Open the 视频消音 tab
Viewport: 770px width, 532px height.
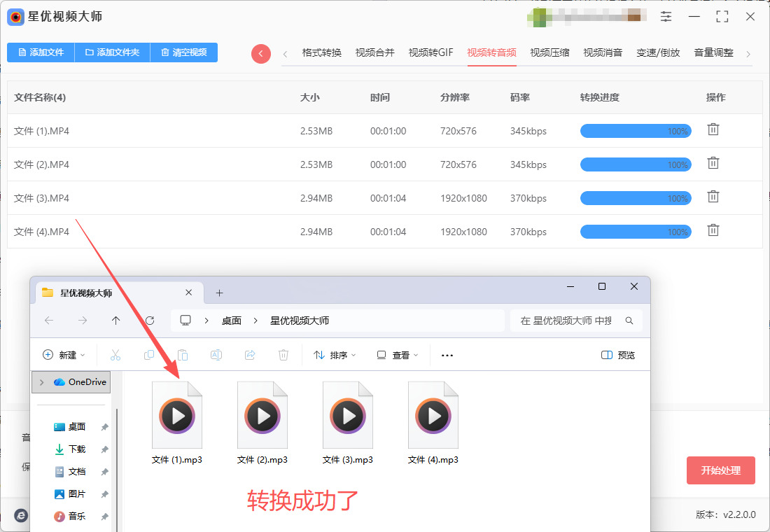(603, 52)
